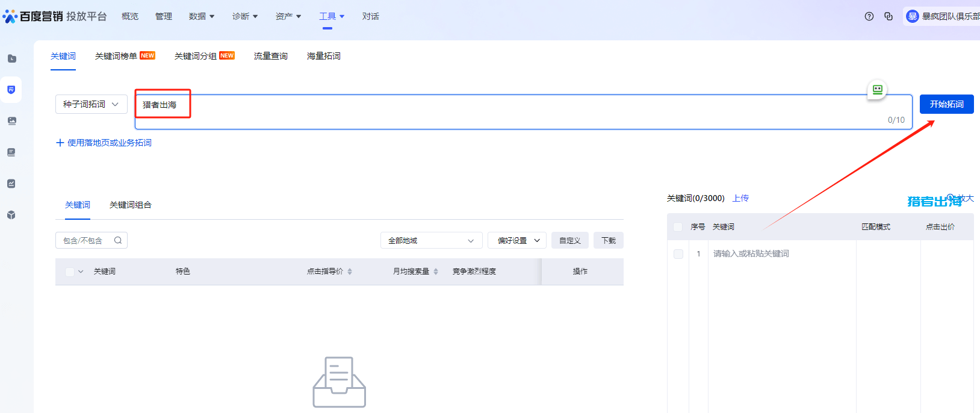The height and width of the screenshot is (413, 980).
Task: Click 使用落地页或业务拓词 link
Action: pos(110,143)
